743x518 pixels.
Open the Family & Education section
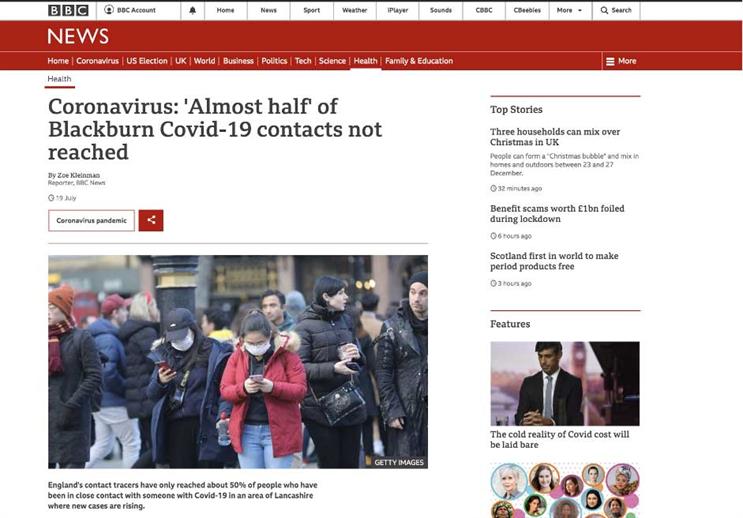(x=419, y=61)
